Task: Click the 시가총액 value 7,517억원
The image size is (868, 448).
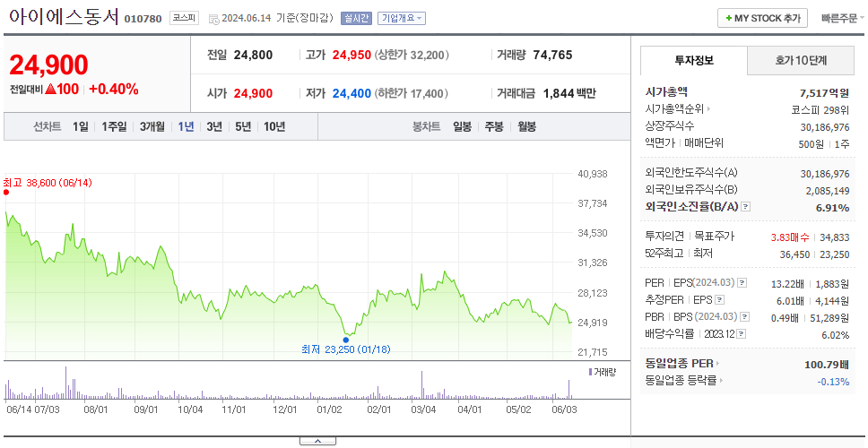Action: (825, 93)
